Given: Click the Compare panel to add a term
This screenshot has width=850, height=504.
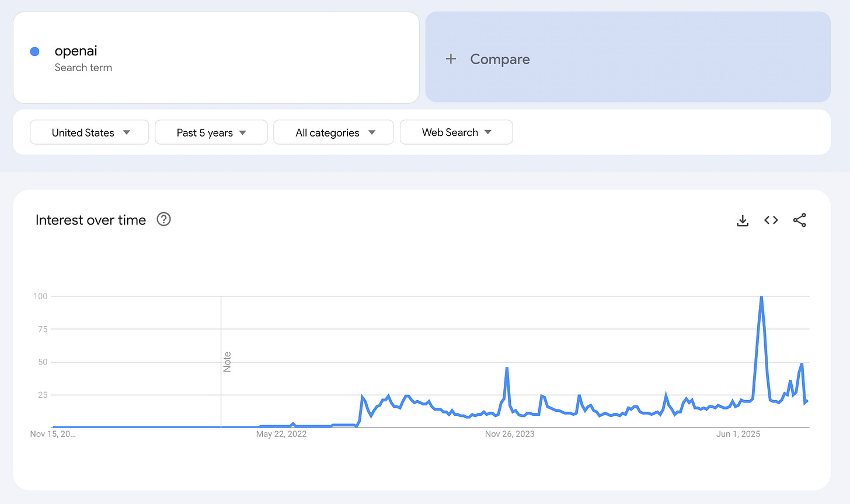Looking at the screenshot, I should pos(628,57).
